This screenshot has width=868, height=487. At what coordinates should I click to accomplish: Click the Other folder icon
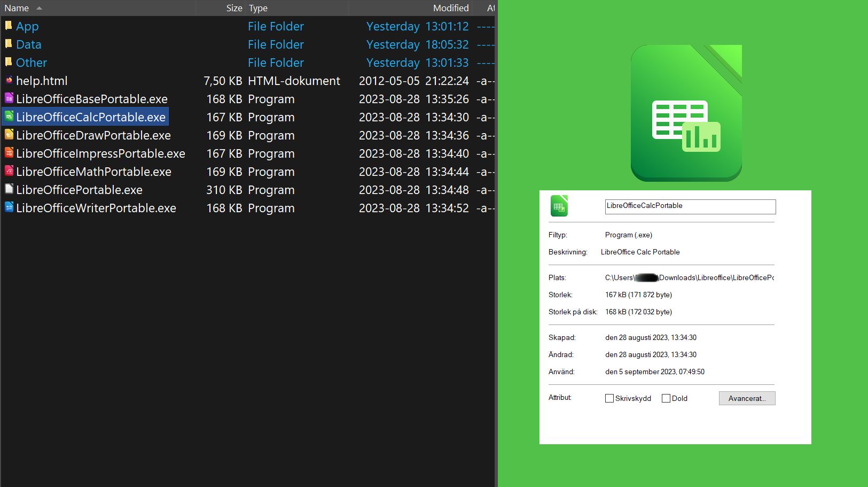point(9,61)
